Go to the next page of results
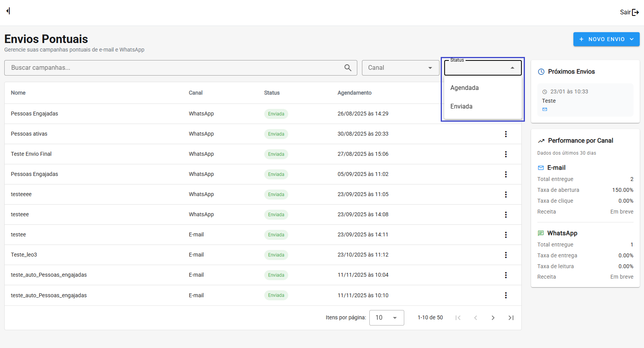 pyautogui.click(x=493, y=318)
